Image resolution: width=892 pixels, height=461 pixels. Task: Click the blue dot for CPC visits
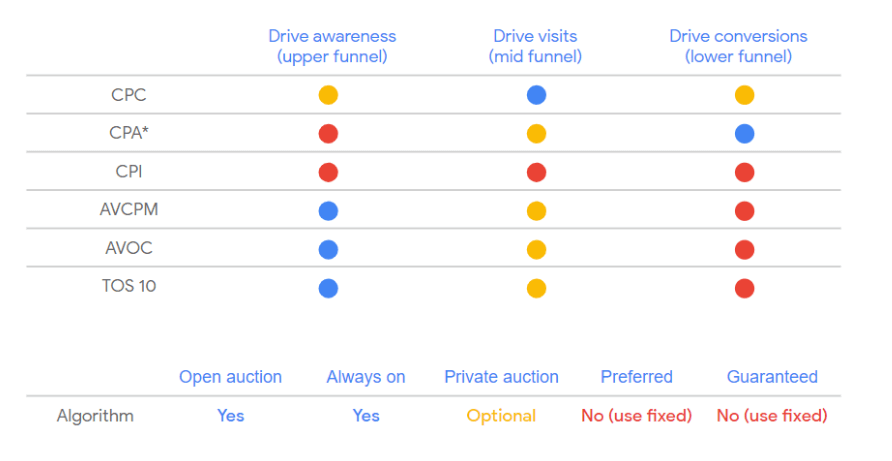[536, 95]
